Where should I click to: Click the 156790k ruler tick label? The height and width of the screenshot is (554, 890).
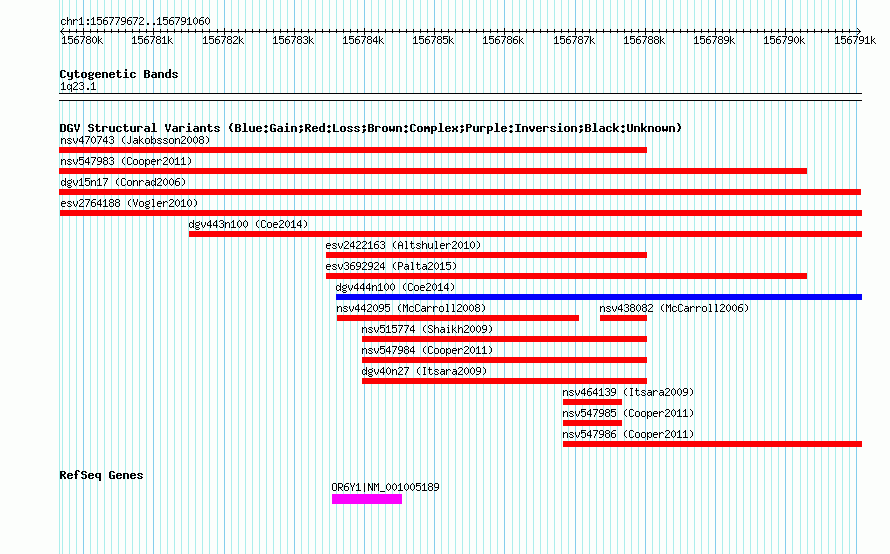point(784,40)
